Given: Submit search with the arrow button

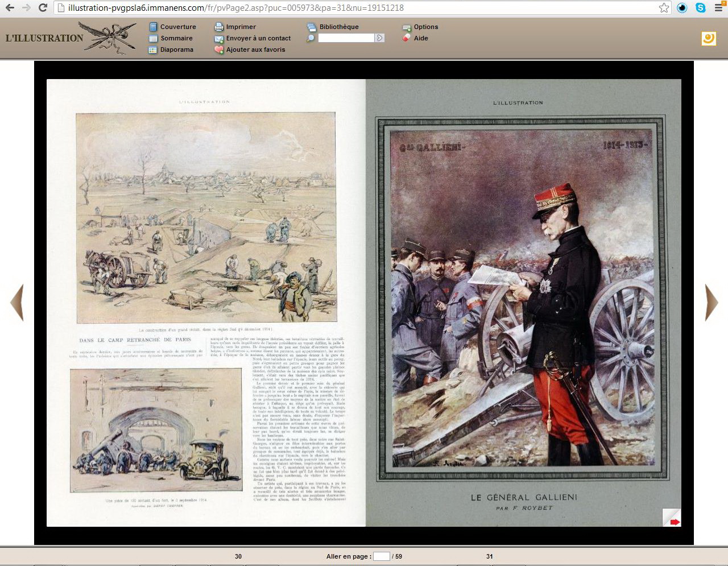Looking at the screenshot, I should point(380,38).
